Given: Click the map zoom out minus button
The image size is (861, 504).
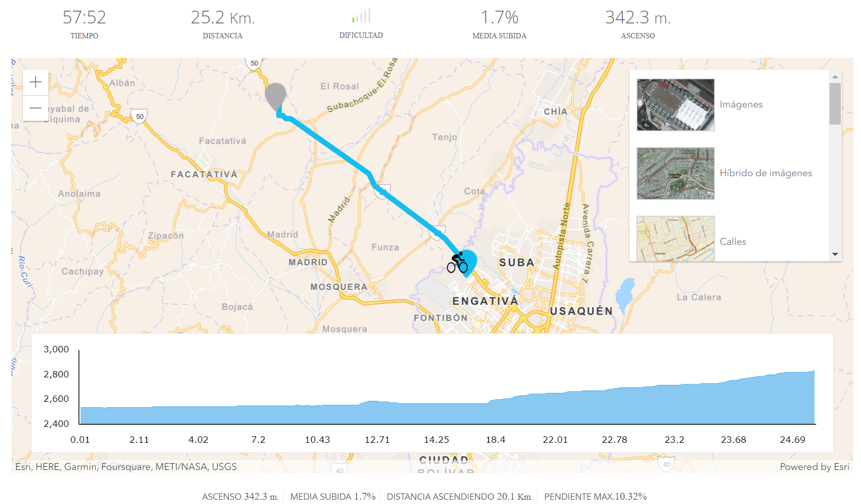Looking at the screenshot, I should [36, 108].
